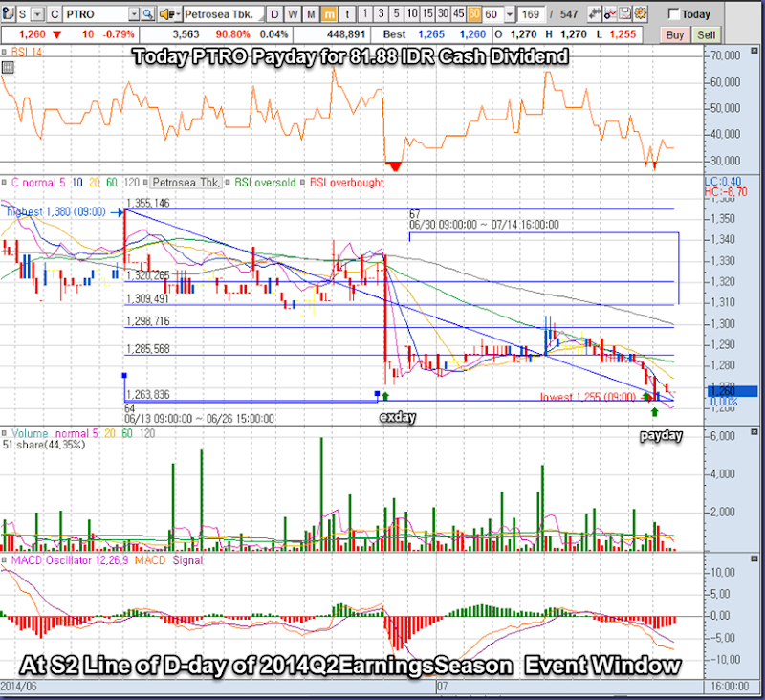
Task: Switch to Monthly chart with capital M
Action: pyautogui.click(x=311, y=14)
